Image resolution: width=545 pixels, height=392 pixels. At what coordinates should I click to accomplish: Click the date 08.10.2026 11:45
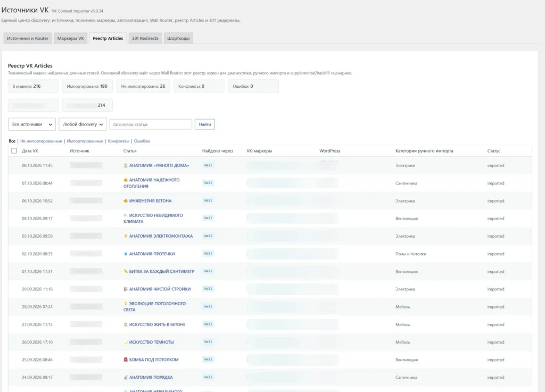[37, 165]
